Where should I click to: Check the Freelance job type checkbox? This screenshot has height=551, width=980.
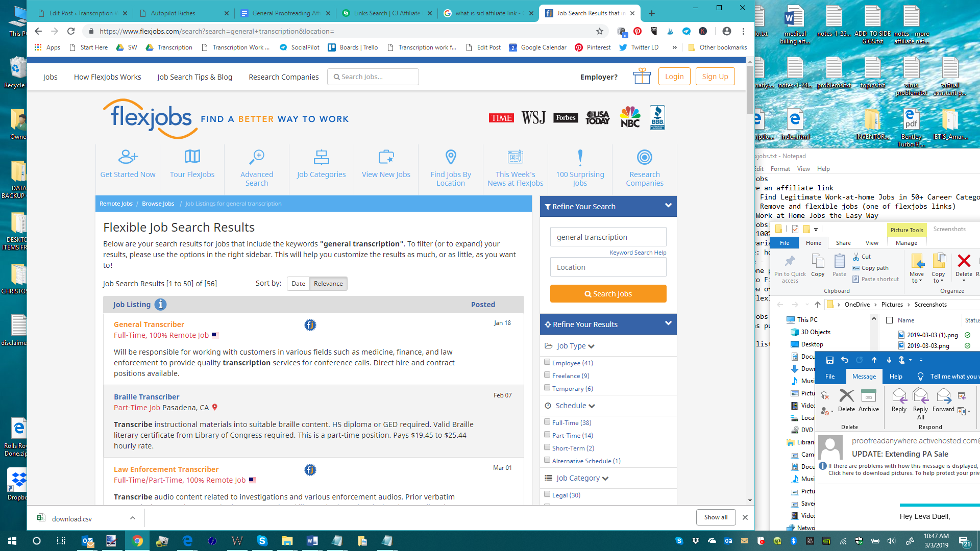[547, 375]
